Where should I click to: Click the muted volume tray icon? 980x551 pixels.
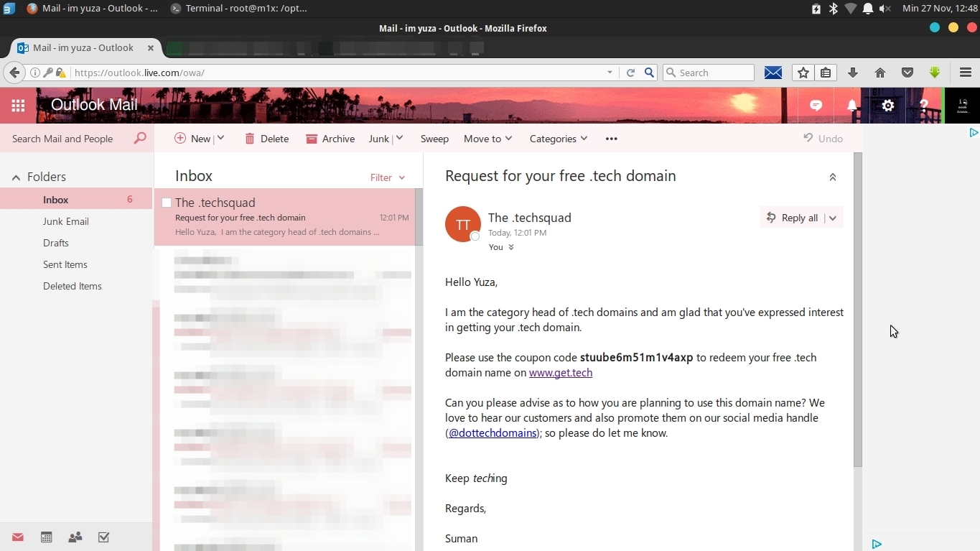(885, 9)
